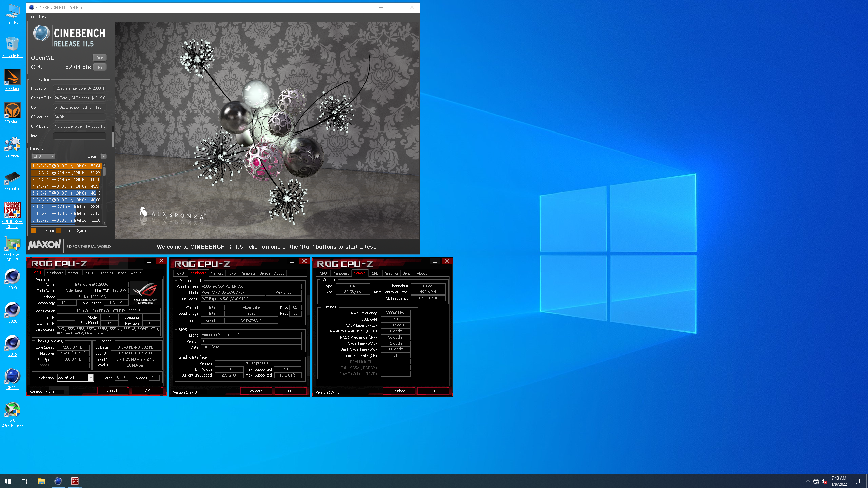Open the Ranking CPU dropdown
868x488 pixels.
point(43,156)
